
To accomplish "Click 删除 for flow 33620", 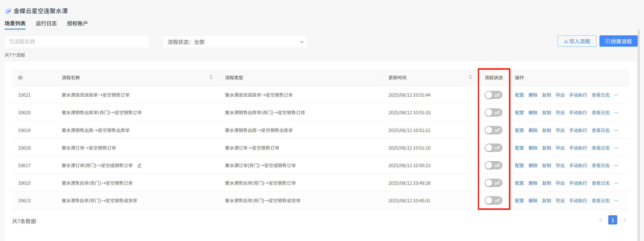I will click(x=533, y=113).
